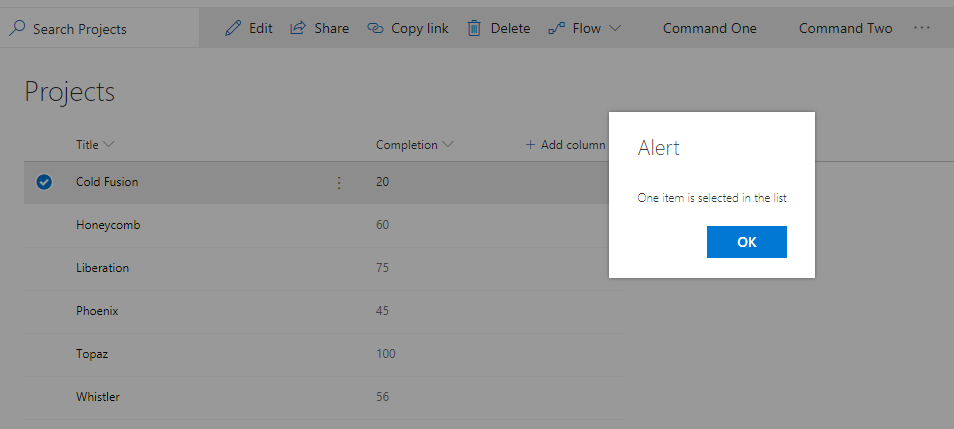954x429 pixels.
Task: Click the Copy link chain icon
Action: click(x=376, y=28)
